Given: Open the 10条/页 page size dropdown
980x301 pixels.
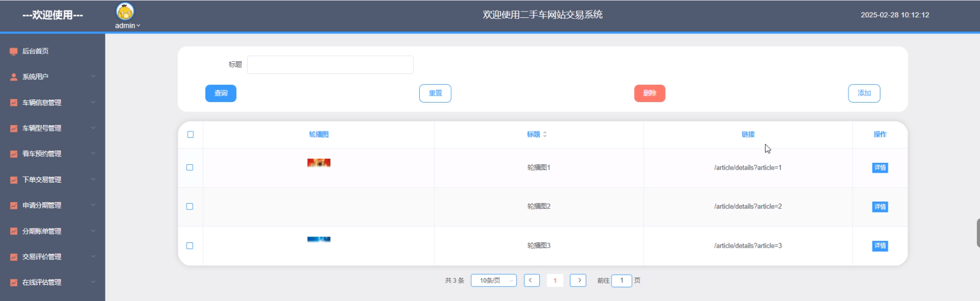Looking at the screenshot, I should coord(494,281).
